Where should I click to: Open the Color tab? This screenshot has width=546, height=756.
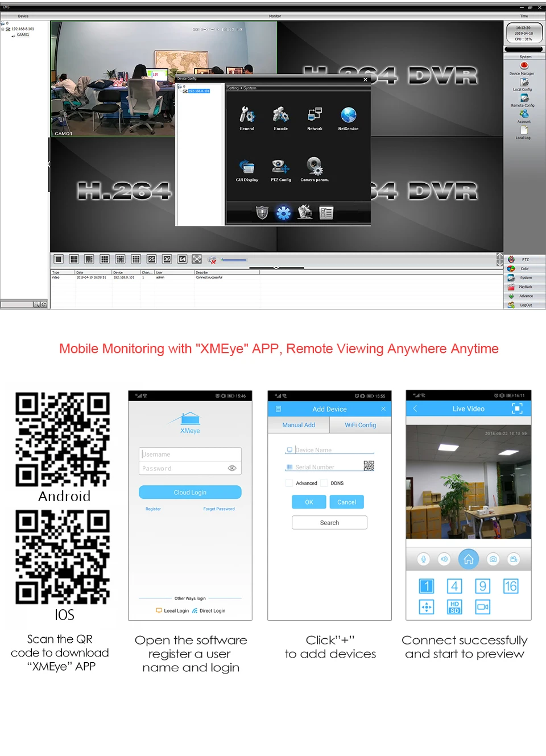pyautogui.click(x=524, y=268)
